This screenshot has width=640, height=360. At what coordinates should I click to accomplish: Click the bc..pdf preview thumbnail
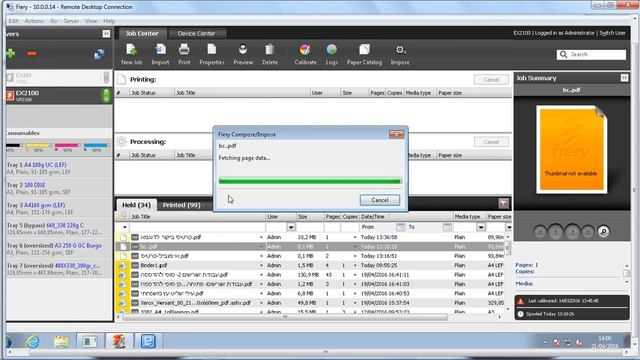coord(571,149)
